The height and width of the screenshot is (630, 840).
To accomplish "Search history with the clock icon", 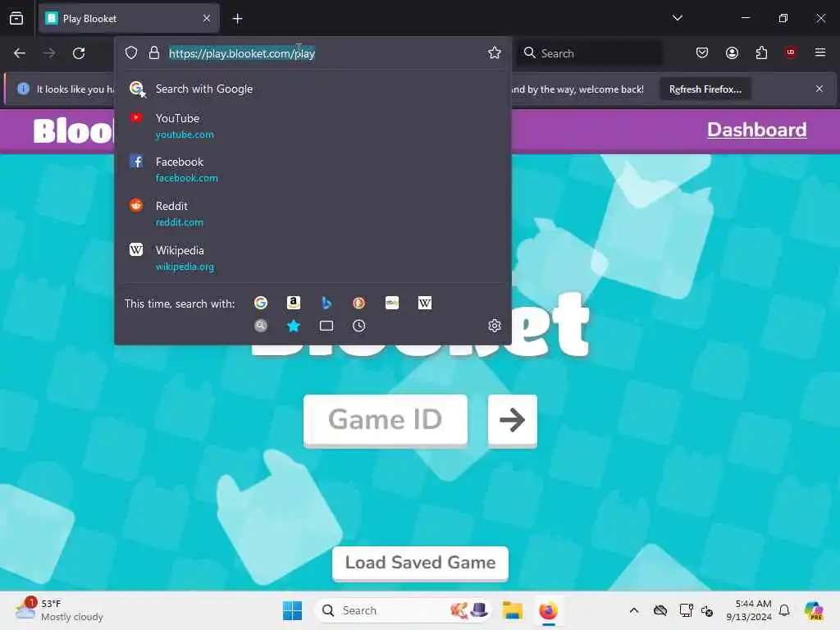I will click(359, 326).
